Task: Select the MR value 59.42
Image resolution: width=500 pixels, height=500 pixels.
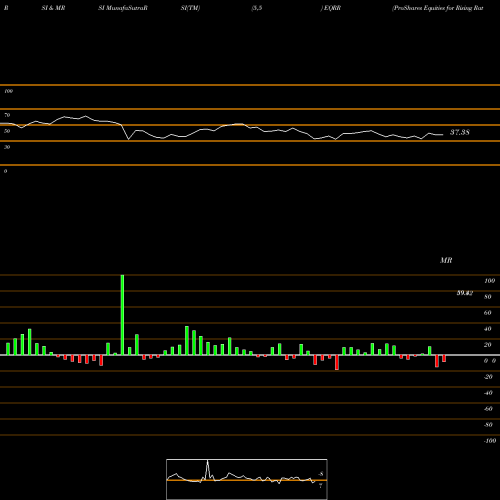Action: coord(465,293)
